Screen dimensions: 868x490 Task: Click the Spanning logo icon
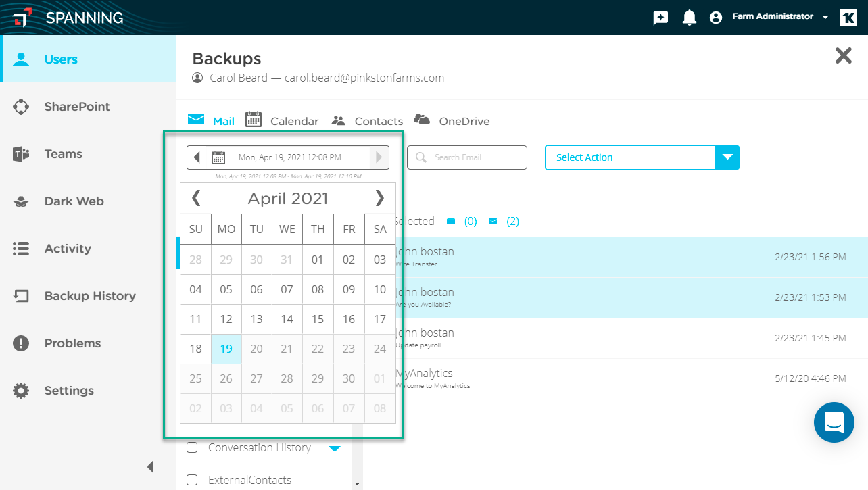(x=22, y=18)
